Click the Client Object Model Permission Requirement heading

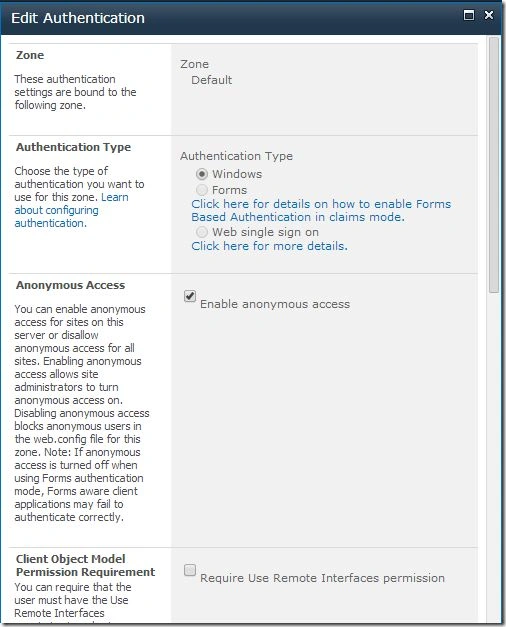[85, 565]
